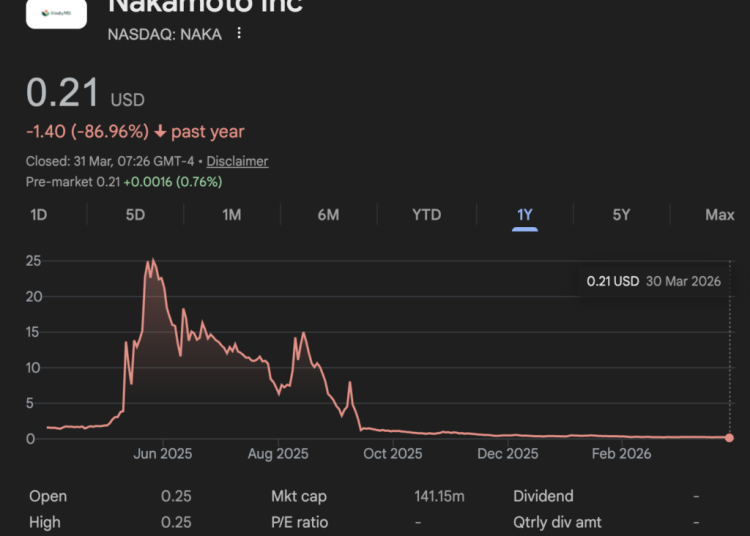Click the Oct 2025 axis label
The height and width of the screenshot is (536, 750).
(x=393, y=454)
